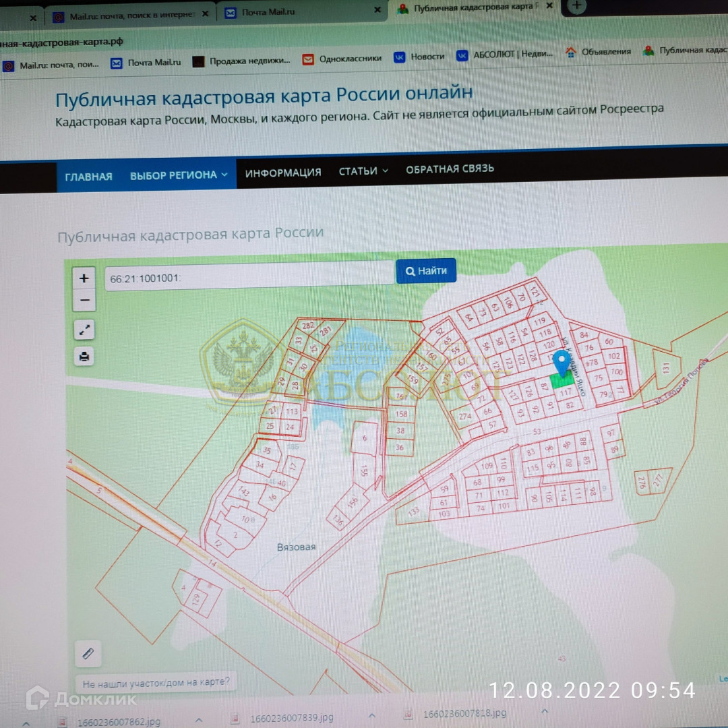Open ГЛАВНАЯ menu item
The image size is (728, 728).
pos(89,177)
